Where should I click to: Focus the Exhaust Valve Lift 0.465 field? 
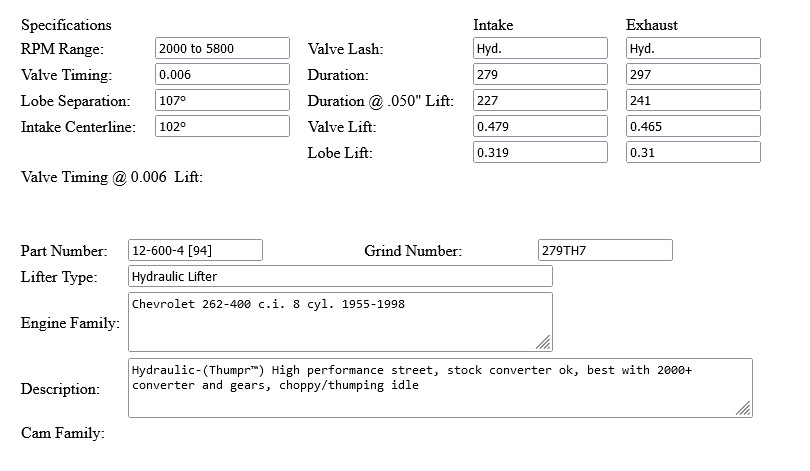(x=693, y=126)
